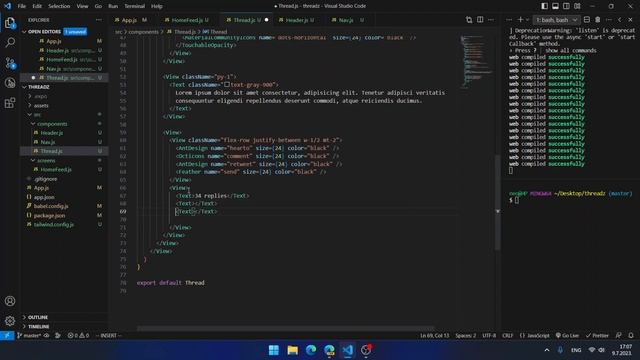
Task: Create a new terminal with plus icon
Action: pyautogui.click(x=520, y=20)
